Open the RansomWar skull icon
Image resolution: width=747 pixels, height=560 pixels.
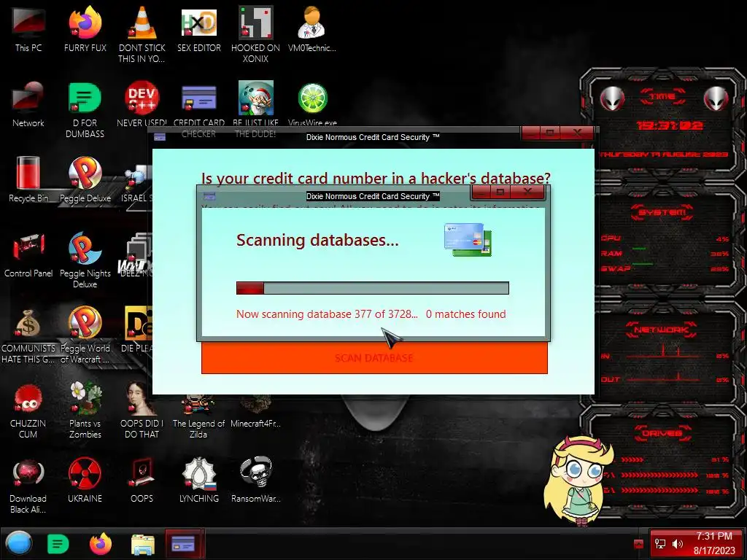pyautogui.click(x=256, y=481)
